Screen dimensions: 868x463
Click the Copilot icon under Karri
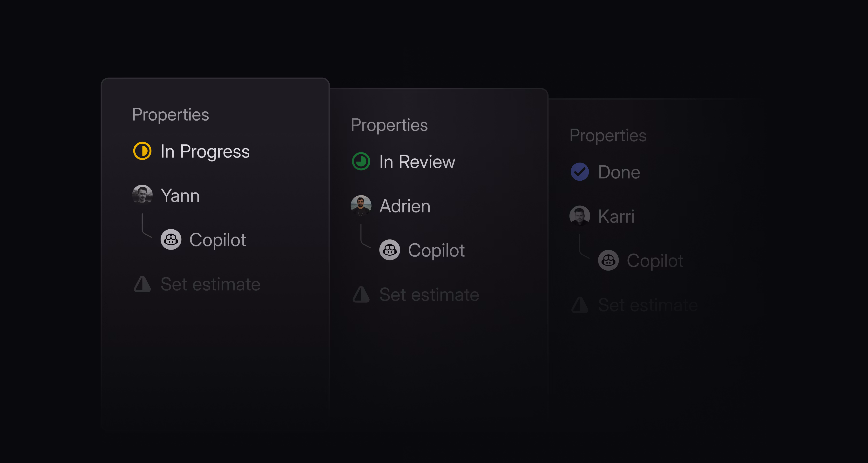click(608, 260)
